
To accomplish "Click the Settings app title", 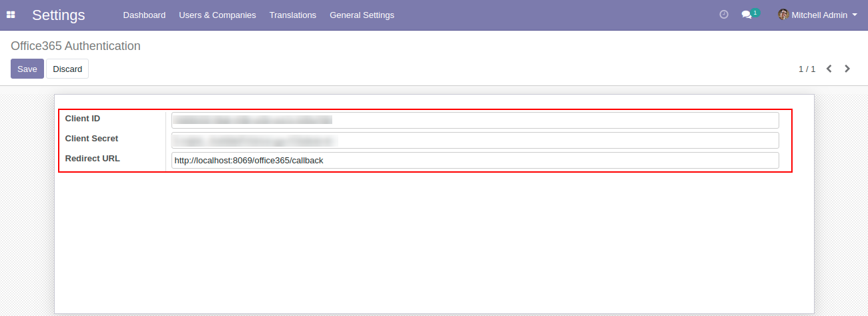I will [x=59, y=15].
